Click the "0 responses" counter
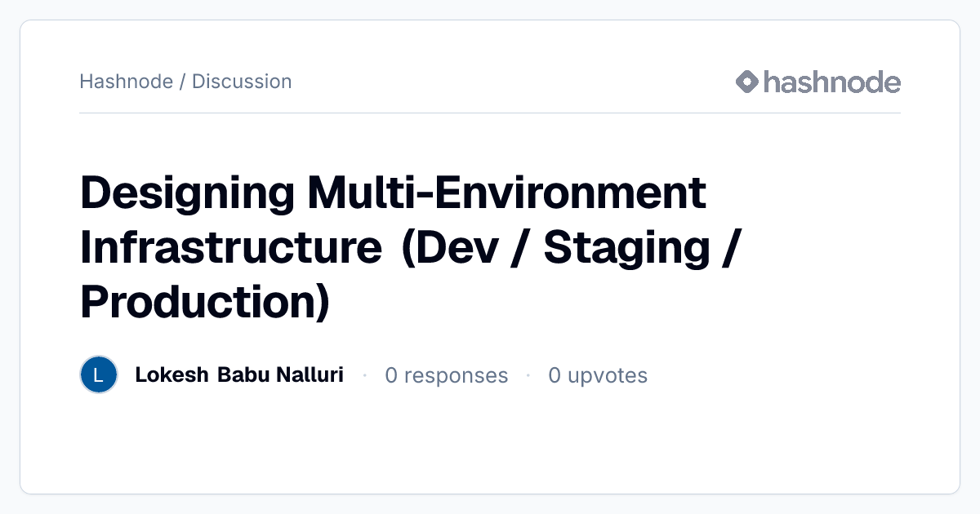980x514 pixels. 447,375
